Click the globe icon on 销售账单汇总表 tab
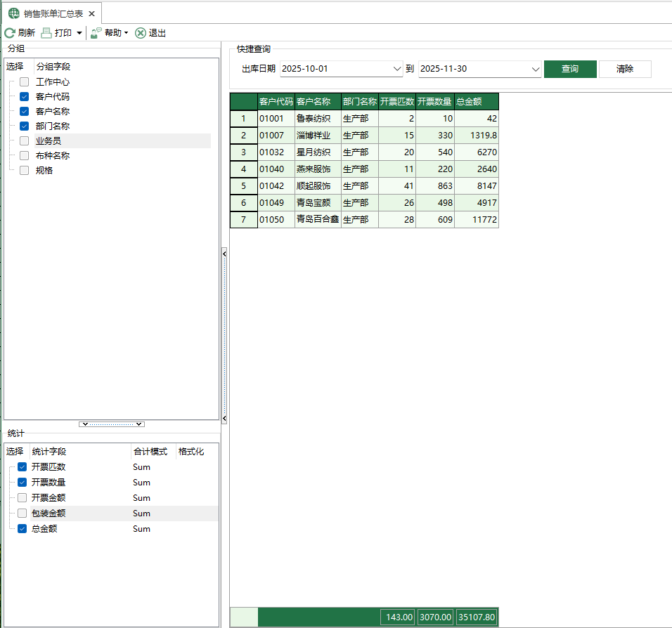 click(14, 13)
